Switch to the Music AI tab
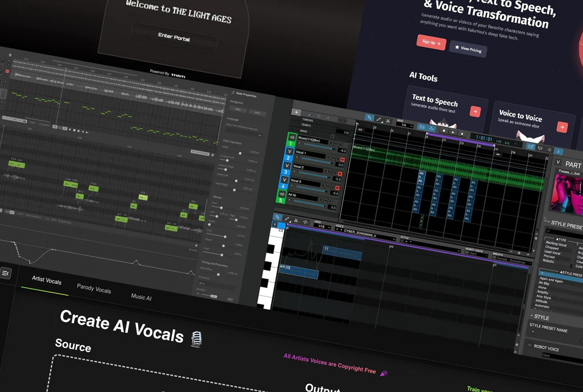This screenshot has width=583, height=392. [141, 297]
